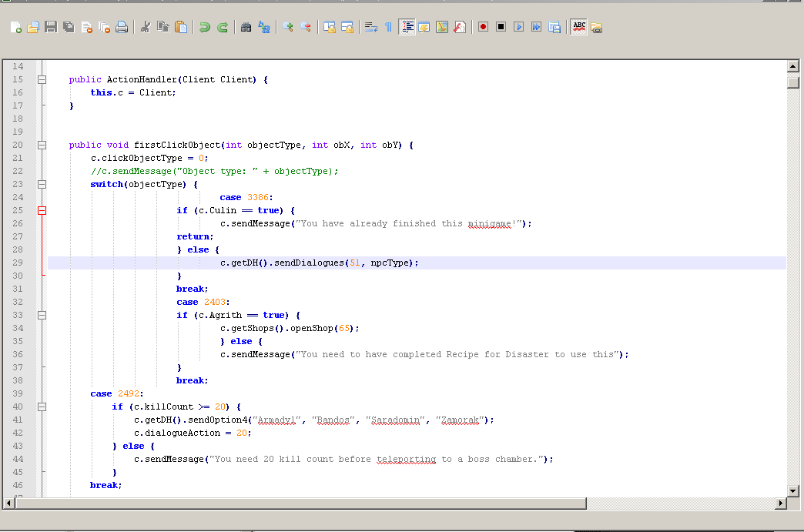Click "break;" on line 46
Viewport: 804px width, 532px height.
tap(106, 485)
